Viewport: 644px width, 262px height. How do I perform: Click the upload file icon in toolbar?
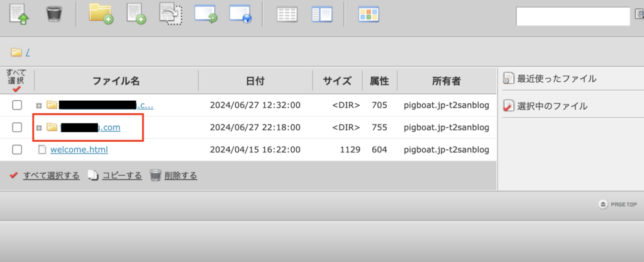[x=19, y=14]
